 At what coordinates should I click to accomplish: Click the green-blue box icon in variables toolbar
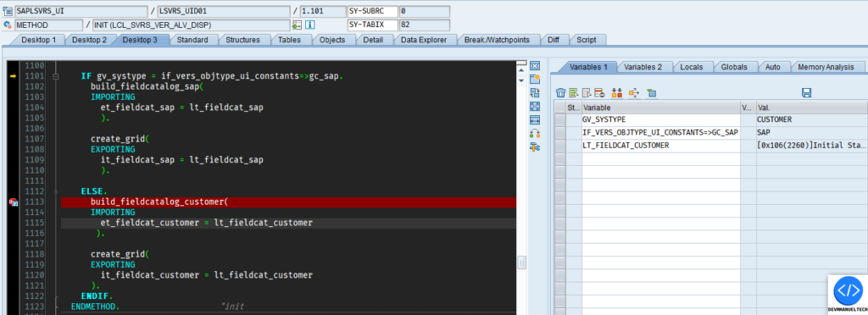pos(652,93)
